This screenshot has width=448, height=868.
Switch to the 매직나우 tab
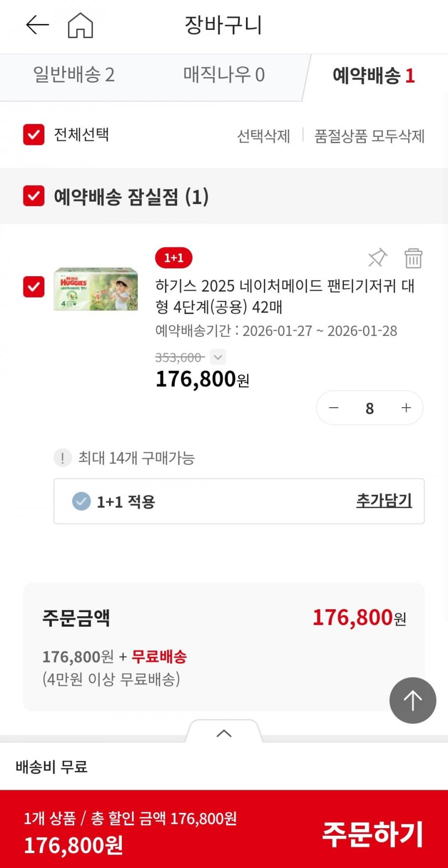(224, 75)
